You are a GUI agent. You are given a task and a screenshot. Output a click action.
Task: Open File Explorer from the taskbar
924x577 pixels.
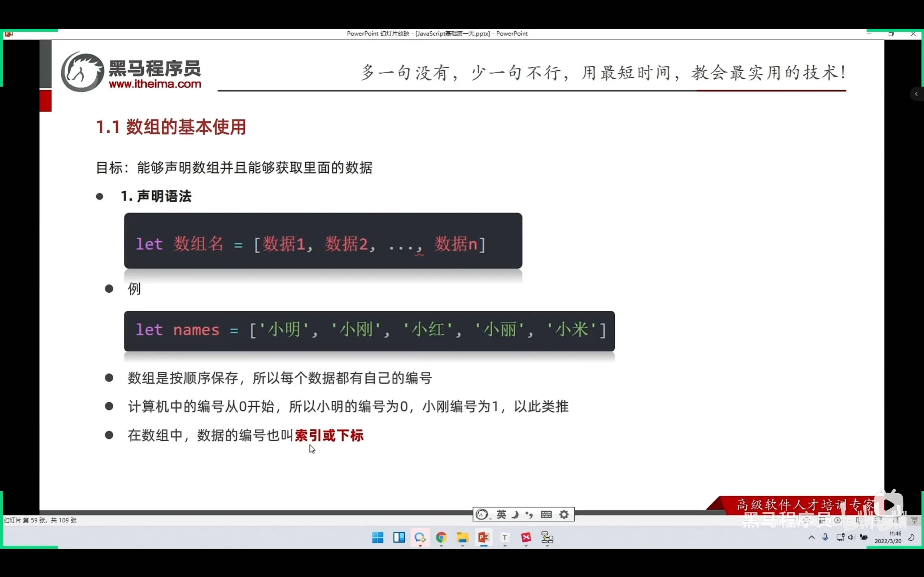pyautogui.click(x=462, y=538)
